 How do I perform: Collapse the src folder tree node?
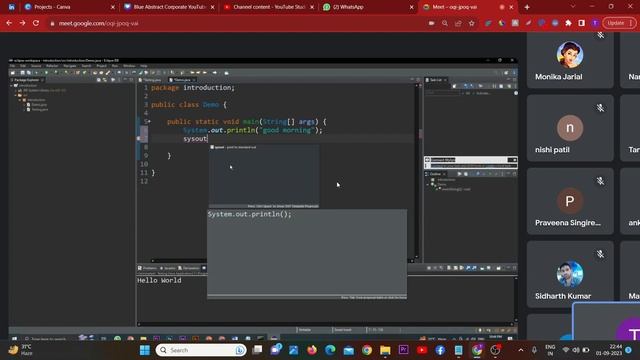pos(16,95)
